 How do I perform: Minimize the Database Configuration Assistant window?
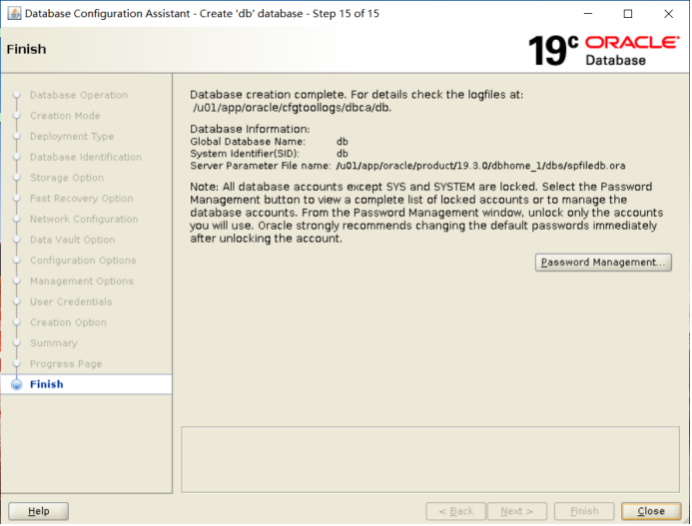click(588, 14)
